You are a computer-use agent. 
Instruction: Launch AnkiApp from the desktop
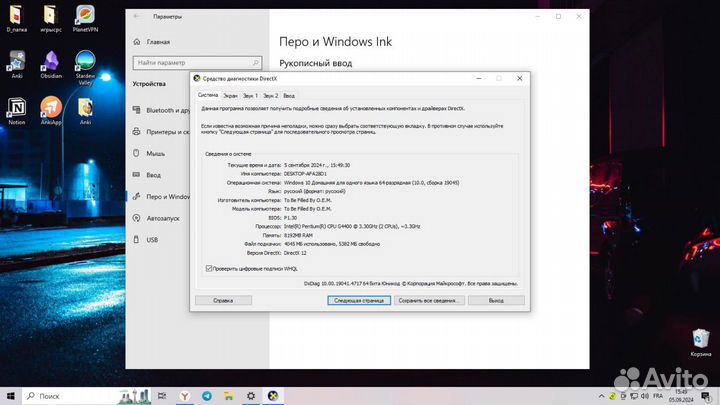pyautogui.click(x=51, y=108)
